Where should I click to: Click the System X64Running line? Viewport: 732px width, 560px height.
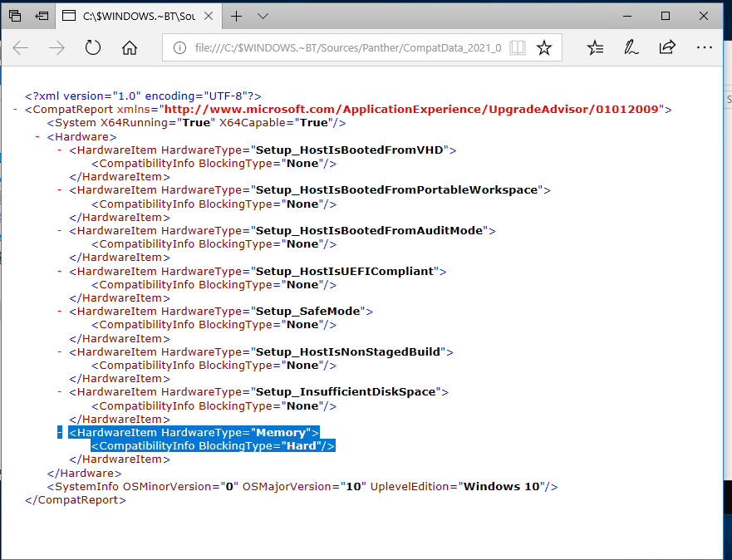(x=196, y=123)
